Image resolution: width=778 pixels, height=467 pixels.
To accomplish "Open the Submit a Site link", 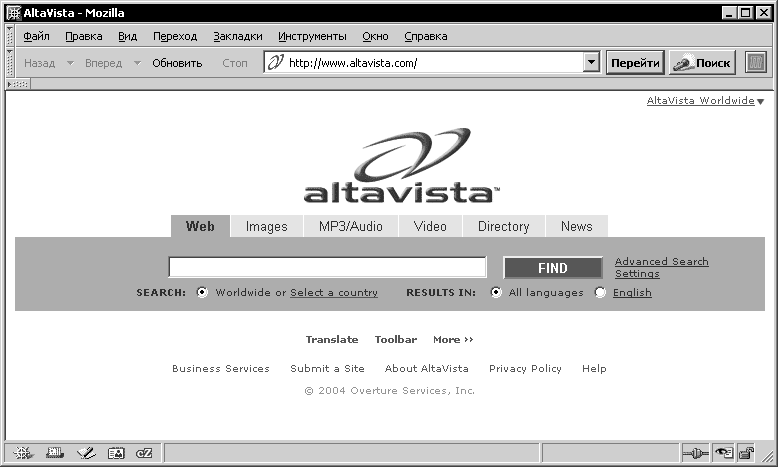I will point(327,368).
